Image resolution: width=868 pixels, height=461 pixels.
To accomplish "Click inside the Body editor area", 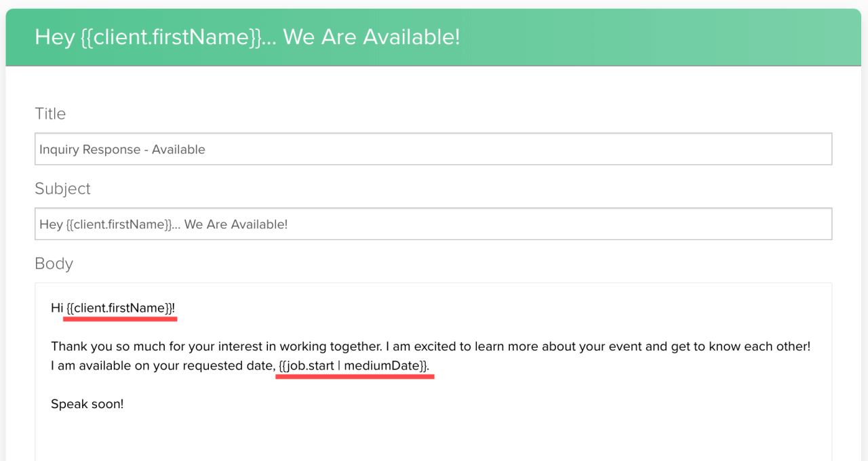I will click(434, 366).
